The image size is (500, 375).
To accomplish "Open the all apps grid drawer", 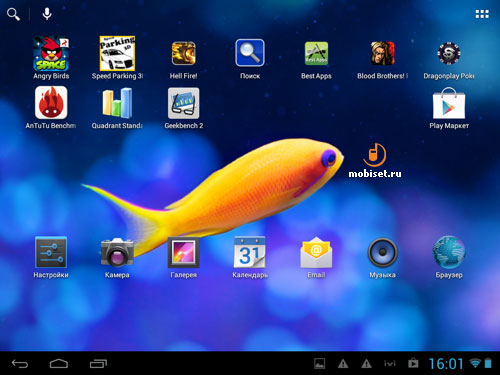I will pyautogui.click(x=482, y=14).
